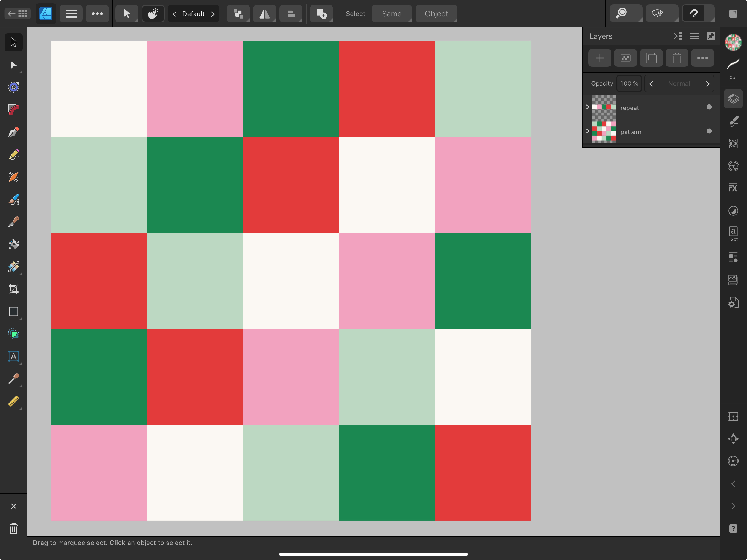The width and height of the screenshot is (747, 560).
Task: Open the document hamburger menu
Action: 71,13
